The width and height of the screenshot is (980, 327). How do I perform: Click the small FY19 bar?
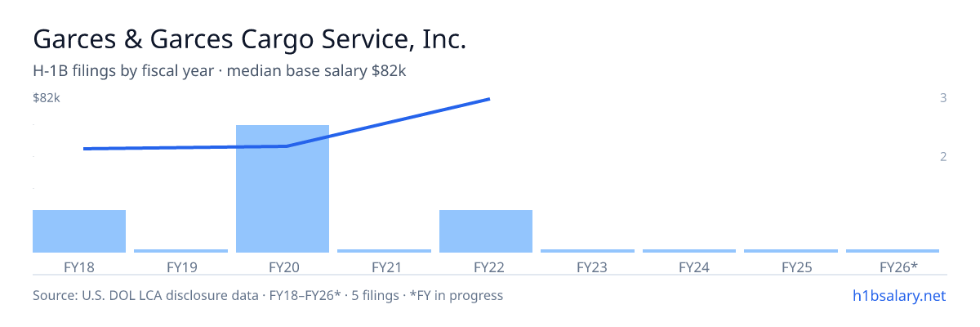tap(180, 251)
